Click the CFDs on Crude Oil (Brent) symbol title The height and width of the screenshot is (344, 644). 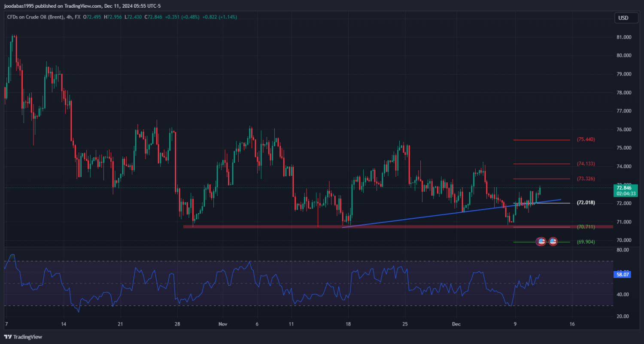click(34, 17)
